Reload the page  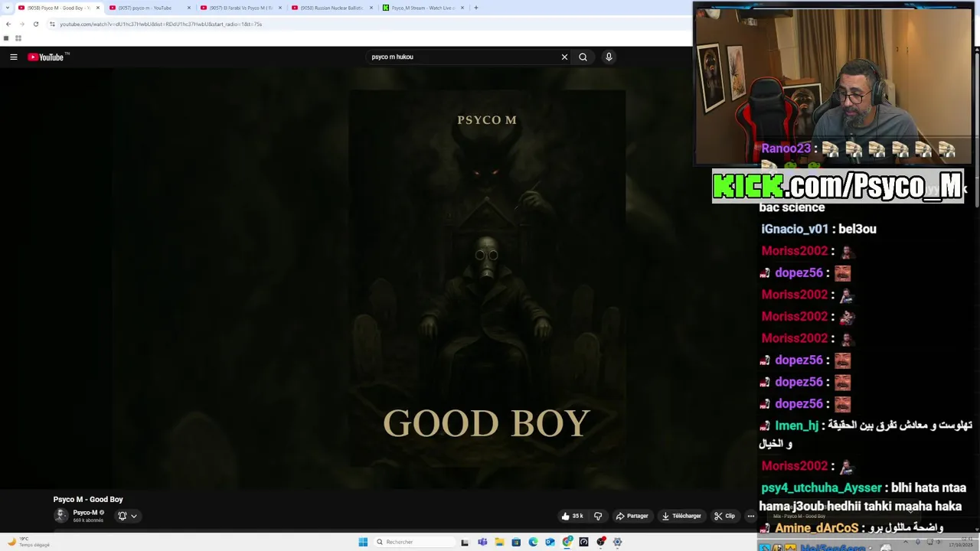point(35,24)
